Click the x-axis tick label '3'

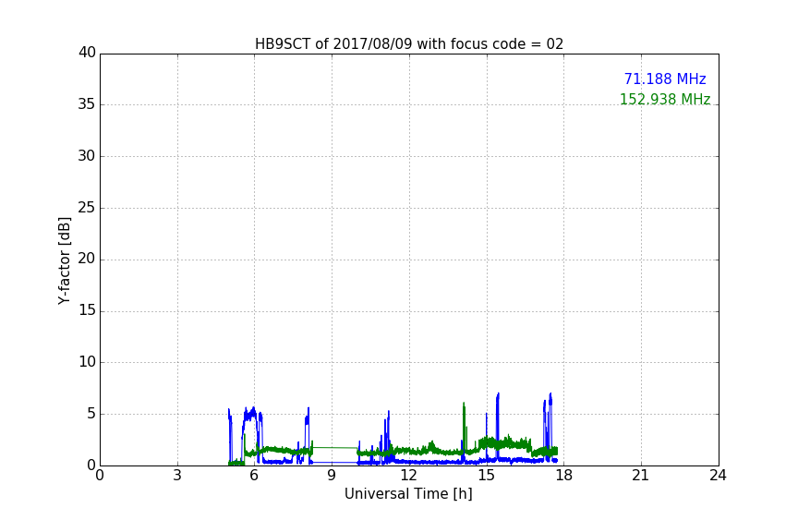point(177,476)
